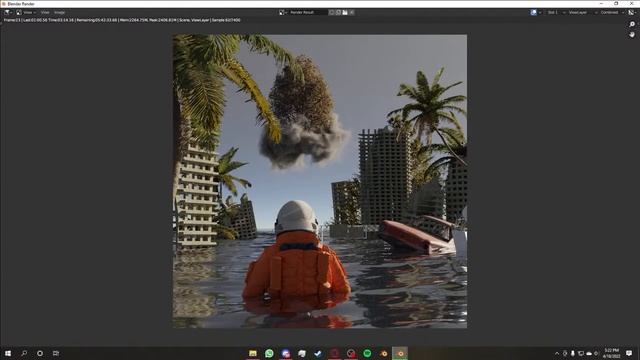640x360 pixels.
Task: Open the taskbar clock showing 3:22 PM
Action: (611, 353)
